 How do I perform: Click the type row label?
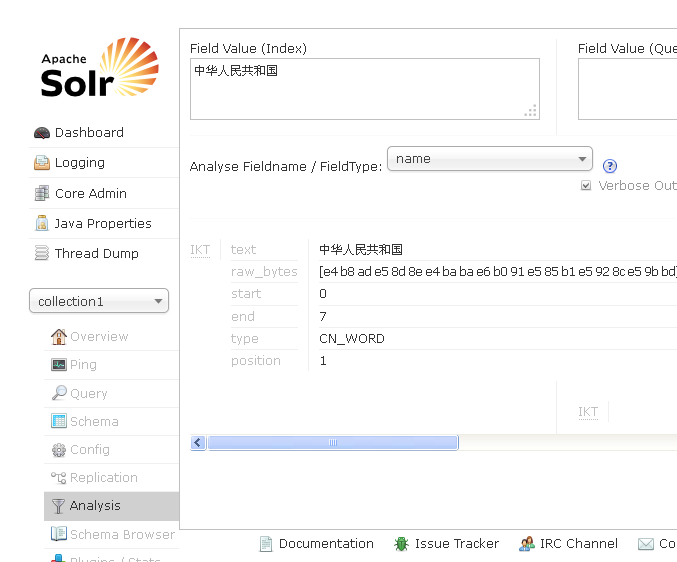(244, 339)
